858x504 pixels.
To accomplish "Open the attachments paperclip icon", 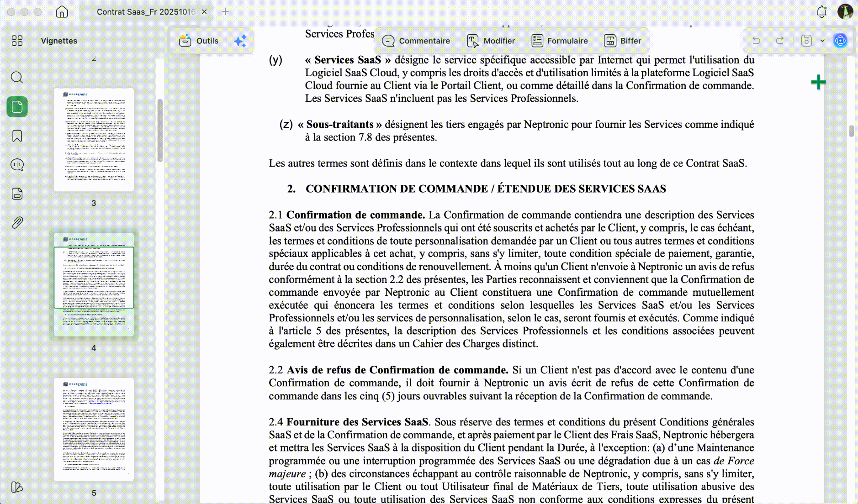I will tap(17, 223).
